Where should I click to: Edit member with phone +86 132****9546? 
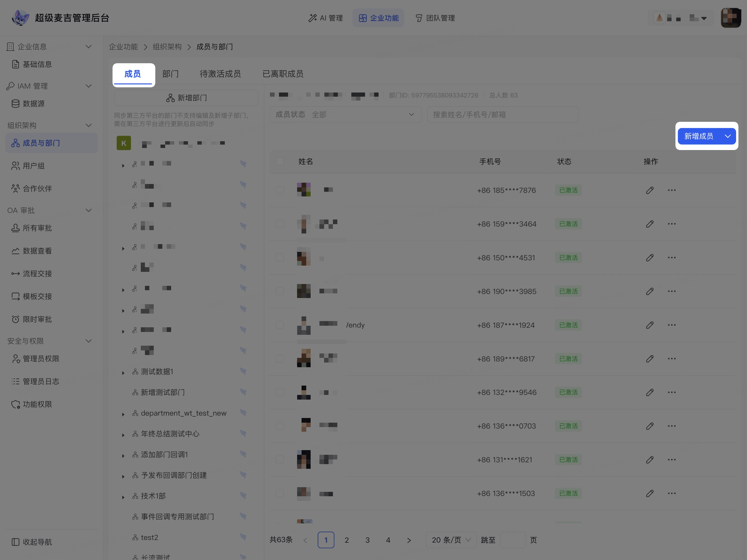point(650,392)
